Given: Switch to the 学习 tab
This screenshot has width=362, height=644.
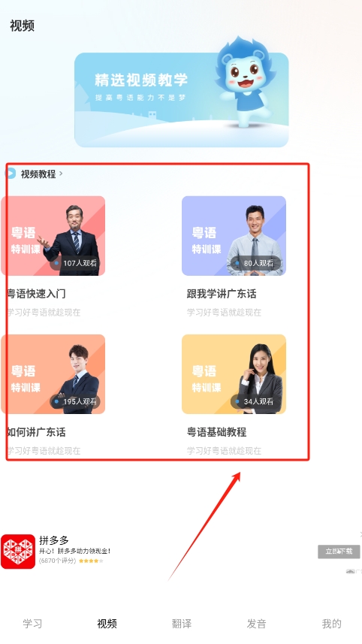Looking at the screenshot, I should pyautogui.click(x=32, y=624).
